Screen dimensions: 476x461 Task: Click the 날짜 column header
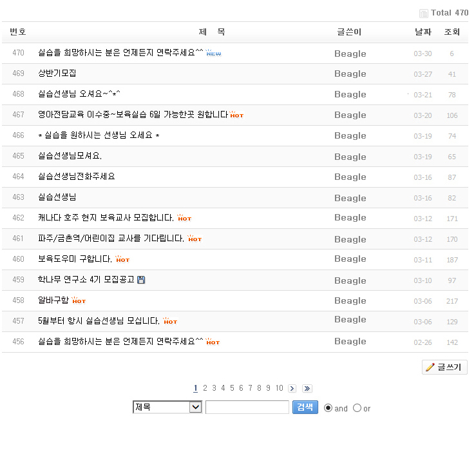pos(423,32)
